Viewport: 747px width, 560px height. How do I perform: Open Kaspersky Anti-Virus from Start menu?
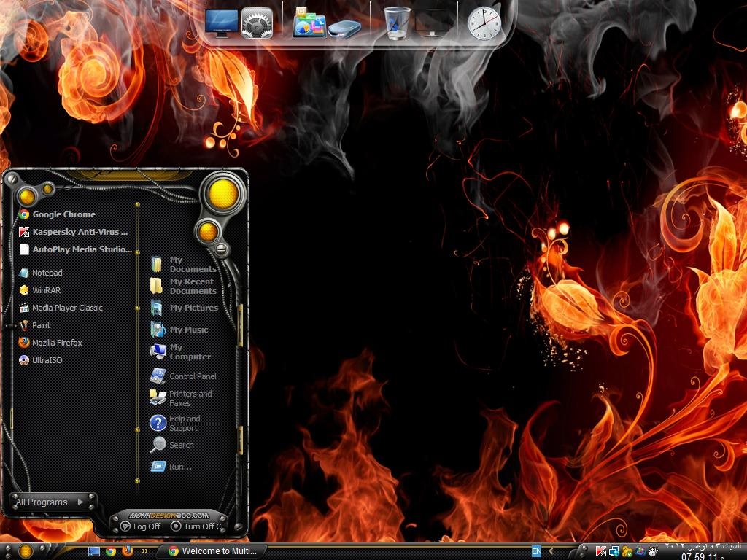click(x=73, y=232)
